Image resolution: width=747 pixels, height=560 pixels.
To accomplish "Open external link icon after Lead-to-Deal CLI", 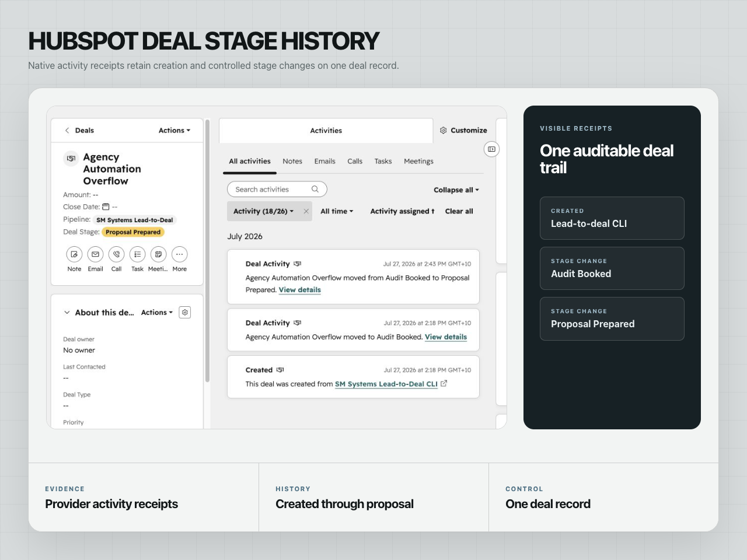I will 444,383.
